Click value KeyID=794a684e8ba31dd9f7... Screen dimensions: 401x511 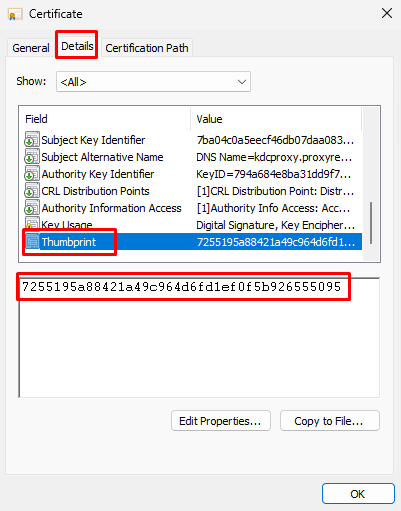273,174
